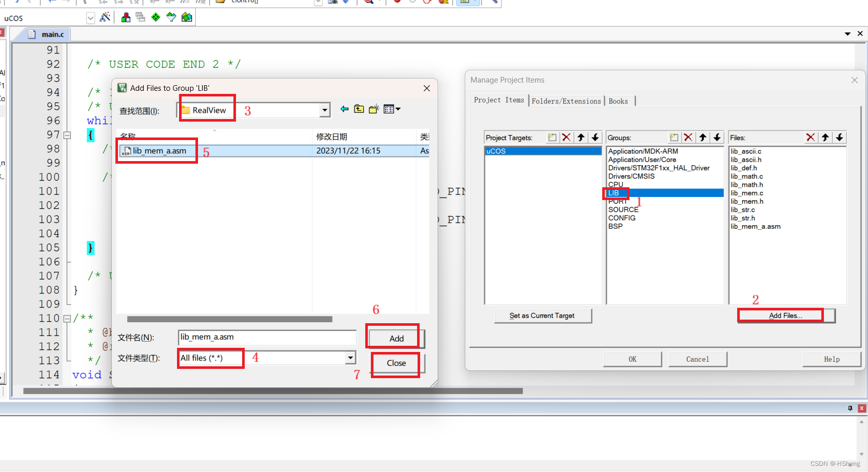868x472 pixels.
Task: Delete selected group with the red X icon
Action: tap(688, 137)
